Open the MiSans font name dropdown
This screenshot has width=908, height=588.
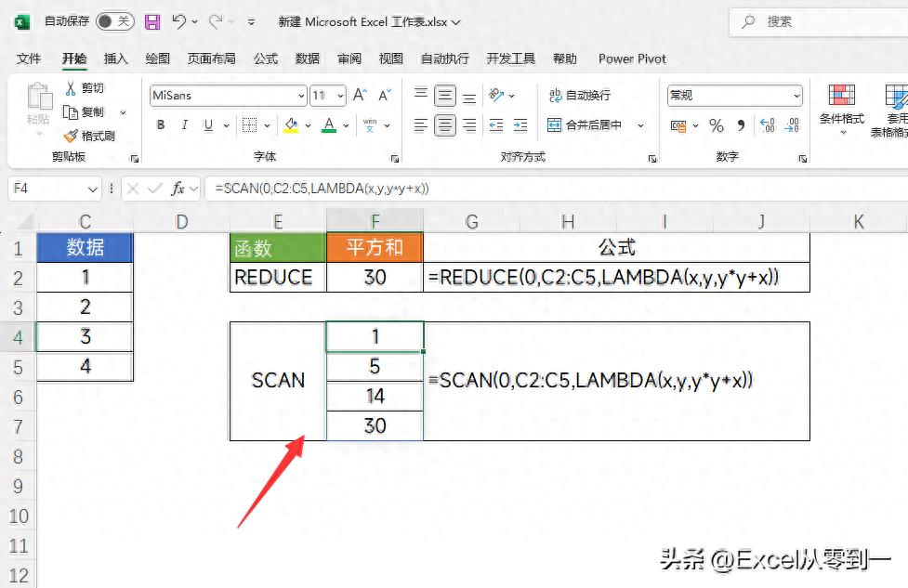(x=301, y=96)
